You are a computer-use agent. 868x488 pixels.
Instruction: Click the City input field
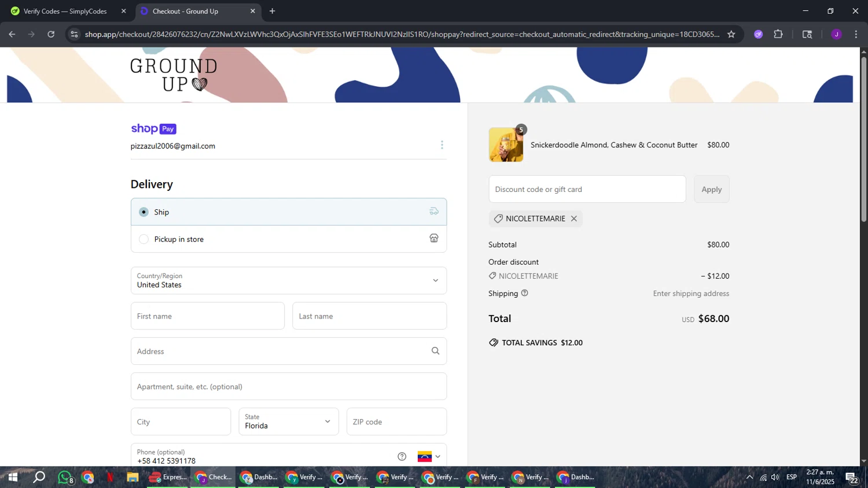click(181, 422)
